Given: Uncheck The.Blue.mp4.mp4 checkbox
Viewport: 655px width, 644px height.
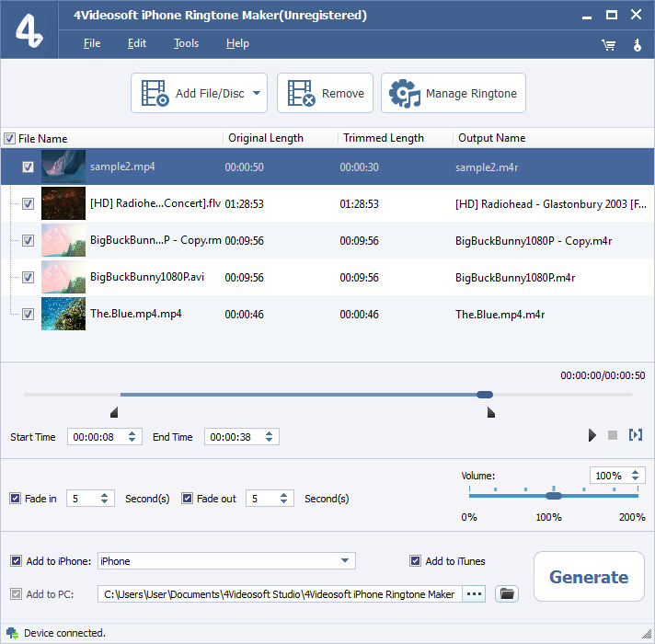Looking at the screenshot, I should 28,314.
